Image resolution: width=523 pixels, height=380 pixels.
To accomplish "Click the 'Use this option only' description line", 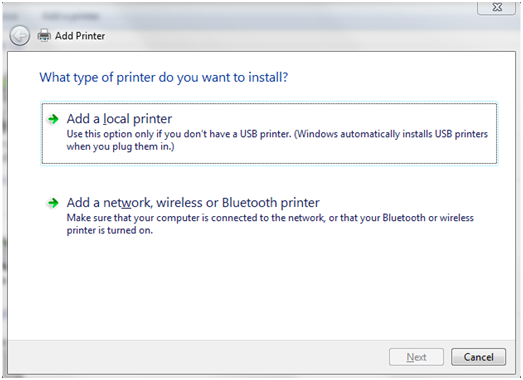I will click(x=277, y=134).
